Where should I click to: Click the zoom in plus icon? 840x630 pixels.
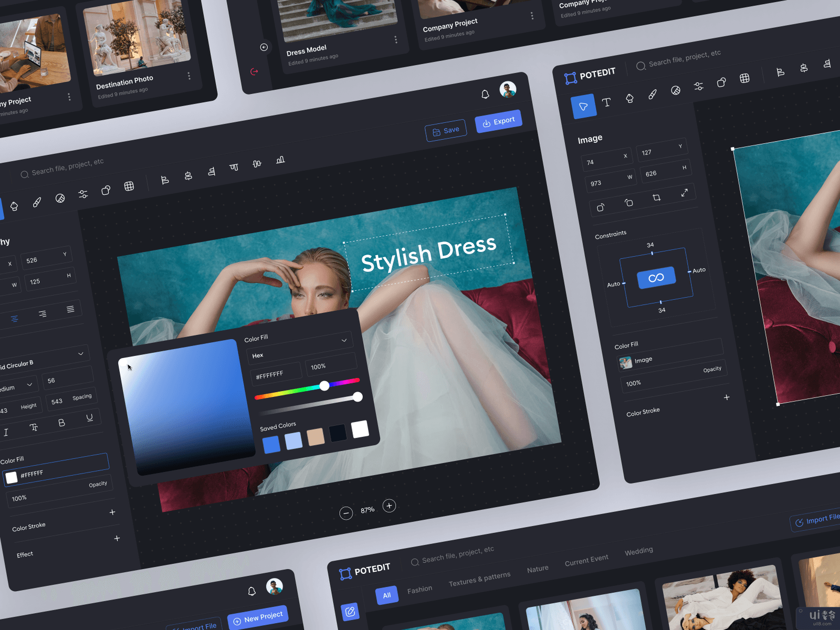[389, 506]
